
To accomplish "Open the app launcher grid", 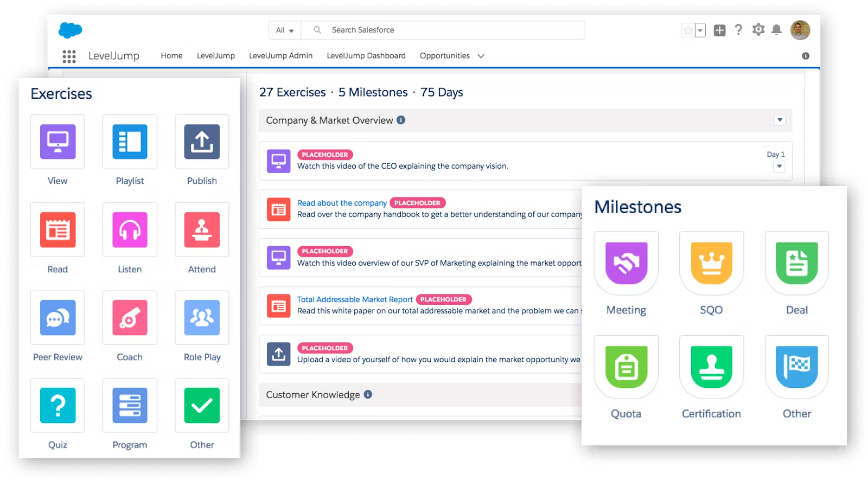I will coord(69,56).
